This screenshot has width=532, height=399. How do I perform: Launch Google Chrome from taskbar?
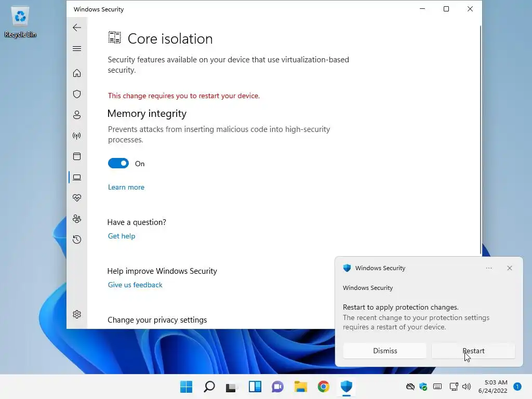tap(323, 387)
